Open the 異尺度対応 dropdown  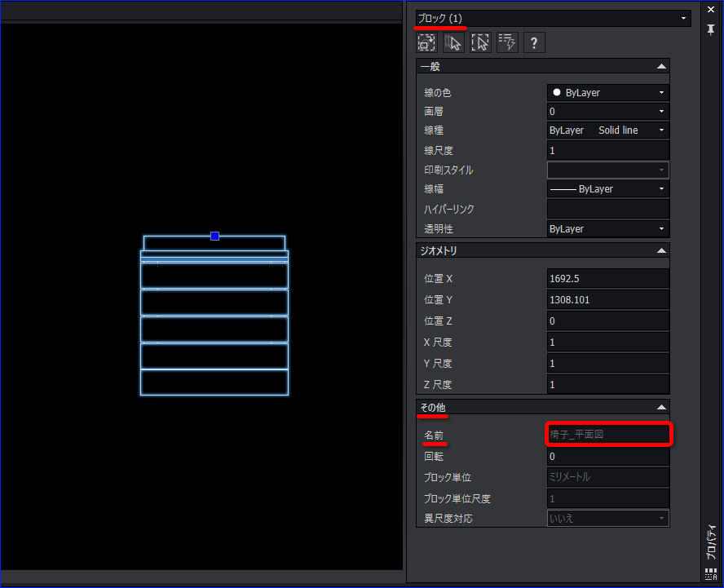point(661,518)
